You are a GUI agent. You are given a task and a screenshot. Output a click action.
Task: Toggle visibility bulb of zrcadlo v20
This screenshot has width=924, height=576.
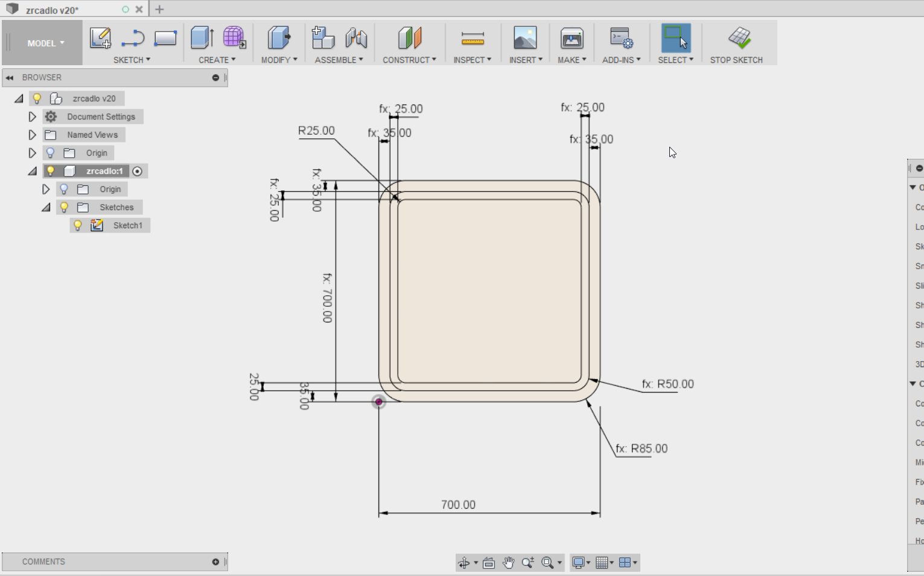(x=37, y=98)
